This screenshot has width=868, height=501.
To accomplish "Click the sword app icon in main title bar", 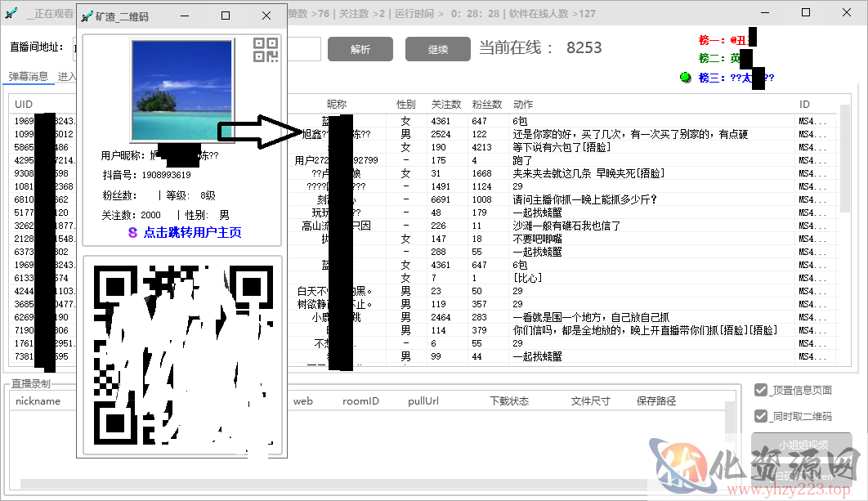I will tap(11, 13).
